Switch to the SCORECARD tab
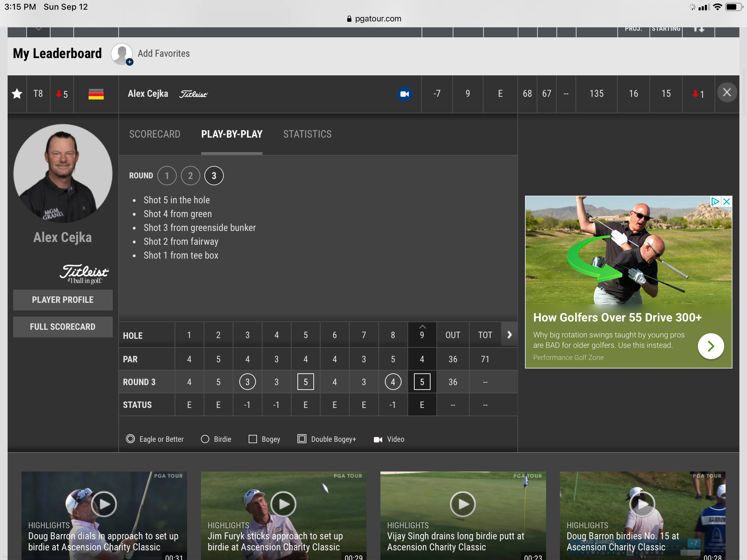This screenshot has height=560, width=747. (x=155, y=134)
